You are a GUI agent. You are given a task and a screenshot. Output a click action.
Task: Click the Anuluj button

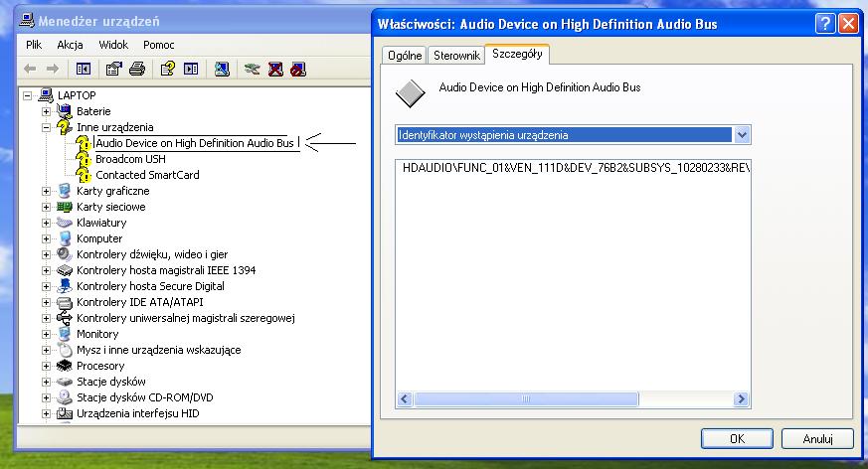pos(817,438)
